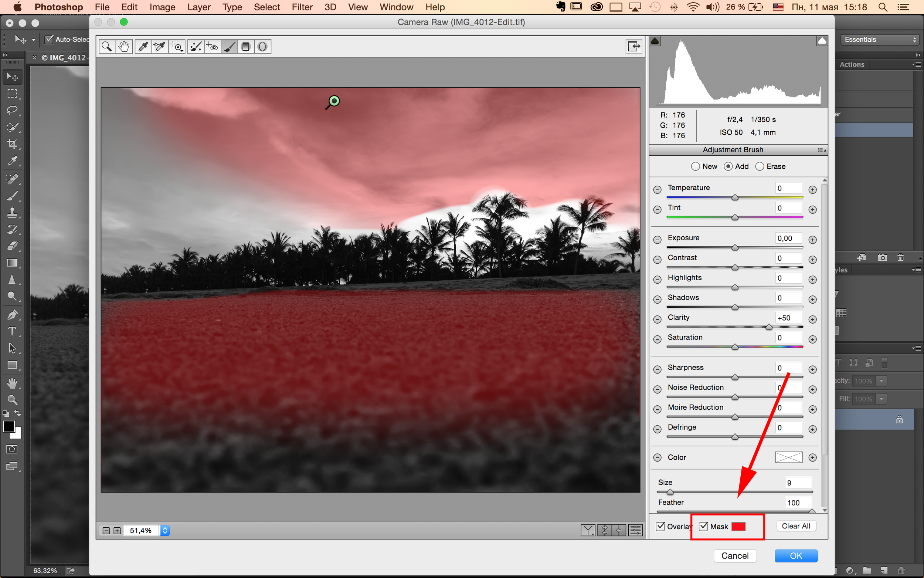Select Photoshop Clone Stamp tool
Image resolution: width=924 pixels, height=578 pixels.
[12, 213]
